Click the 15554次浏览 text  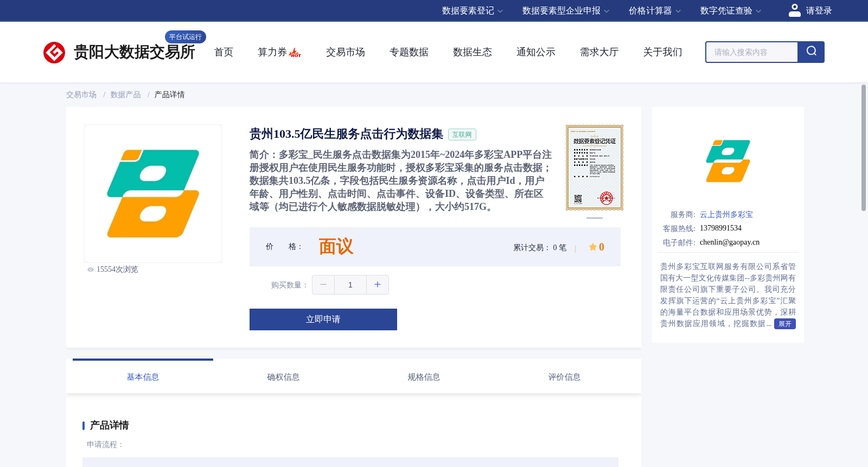pyautogui.click(x=117, y=270)
